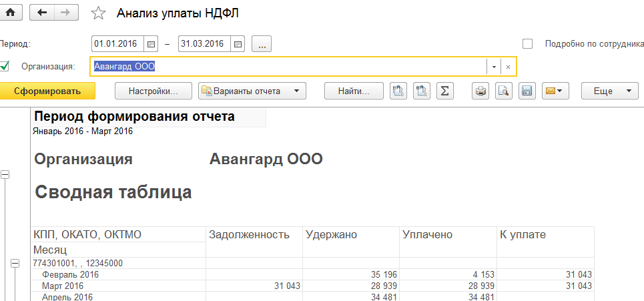Open calendar for start date 01.01.2016

(x=151, y=44)
